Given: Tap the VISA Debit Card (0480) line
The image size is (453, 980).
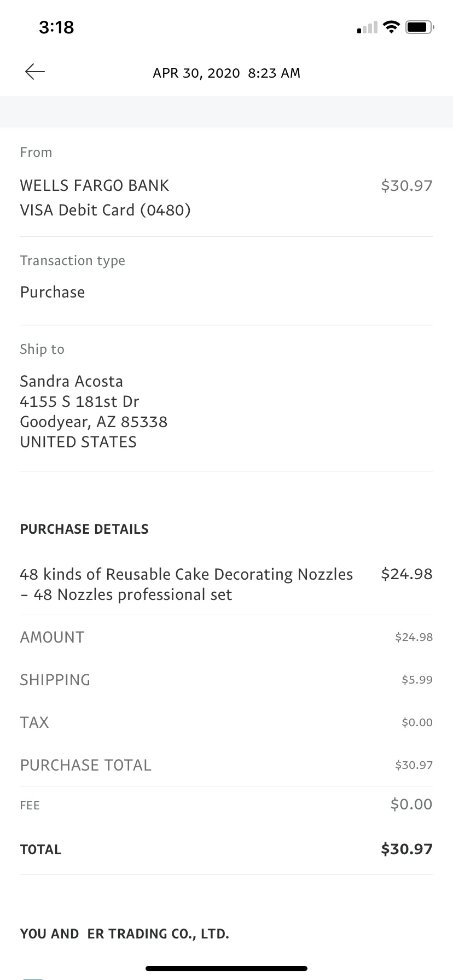Looking at the screenshot, I should click(105, 210).
